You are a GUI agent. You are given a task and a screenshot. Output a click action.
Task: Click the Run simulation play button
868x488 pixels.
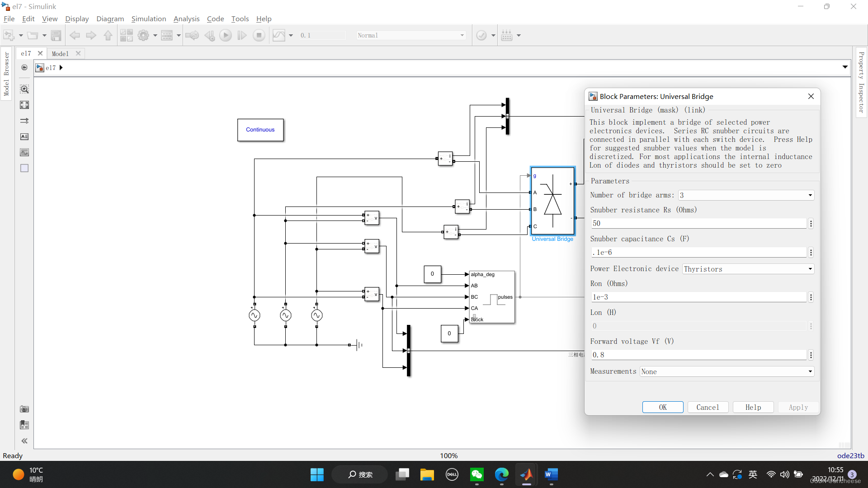pos(225,35)
